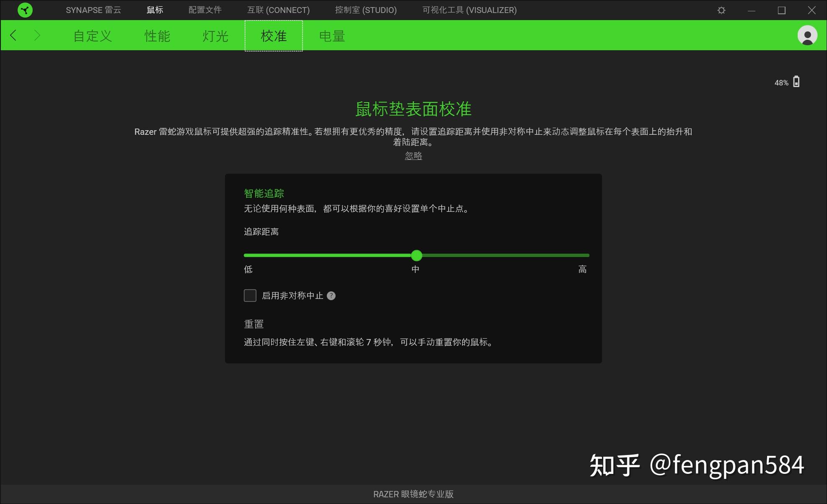Open the 非对称中止 help tooltip icon
This screenshot has width=827, height=504.
331,296
